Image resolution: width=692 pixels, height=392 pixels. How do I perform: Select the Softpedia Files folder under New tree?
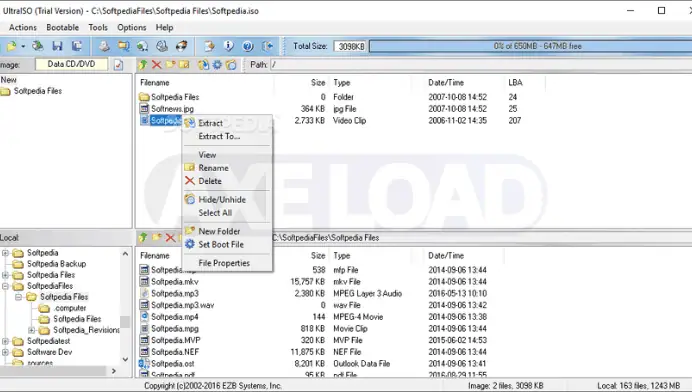coord(38,91)
